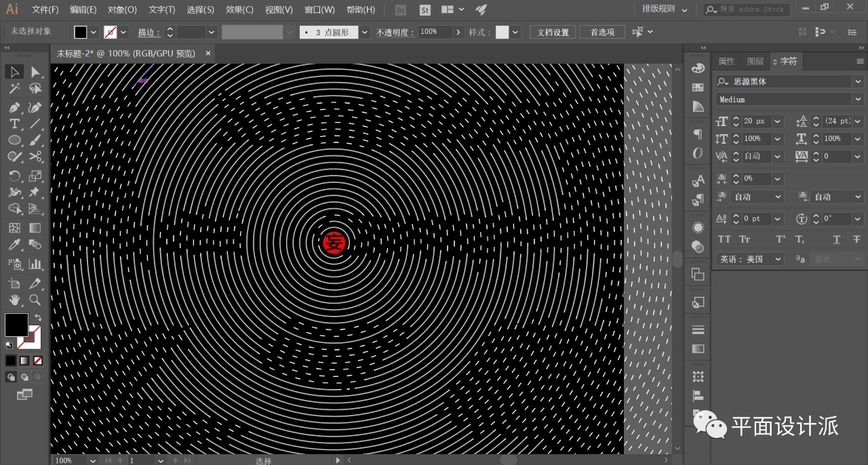Viewport: 868px width, 465px height.
Task: Select the Rotate tool
Action: 14,176
